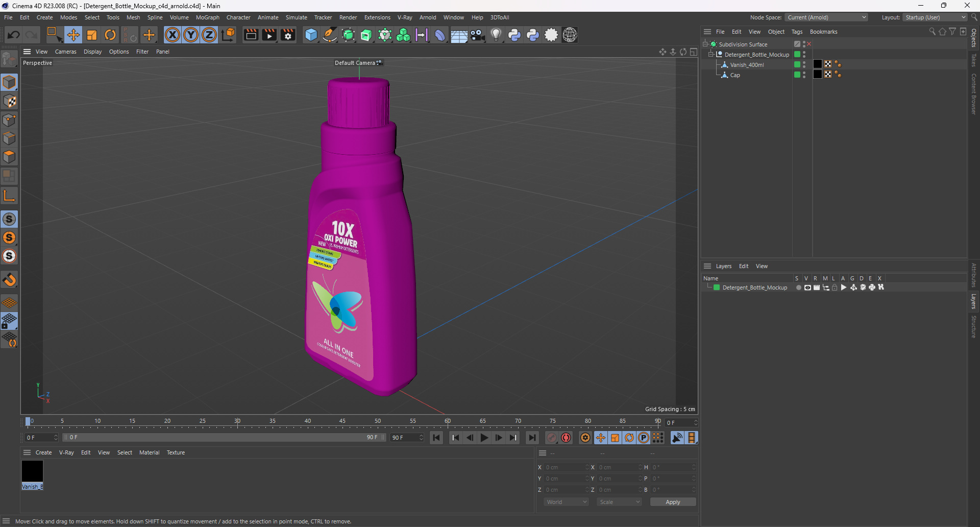Add a Subdivision Surface generator
Viewport: 980px width, 527px height.
coord(349,35)
